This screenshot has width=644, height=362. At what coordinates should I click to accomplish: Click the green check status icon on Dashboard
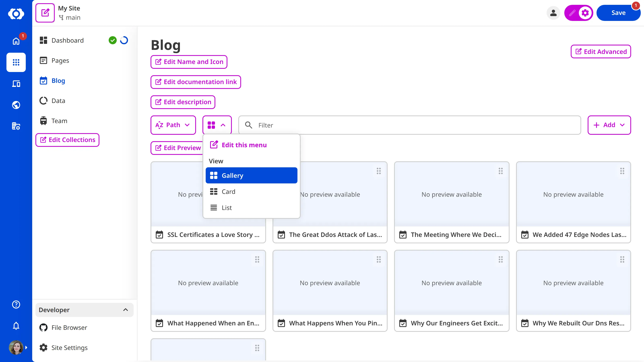[x=112, y=40]
